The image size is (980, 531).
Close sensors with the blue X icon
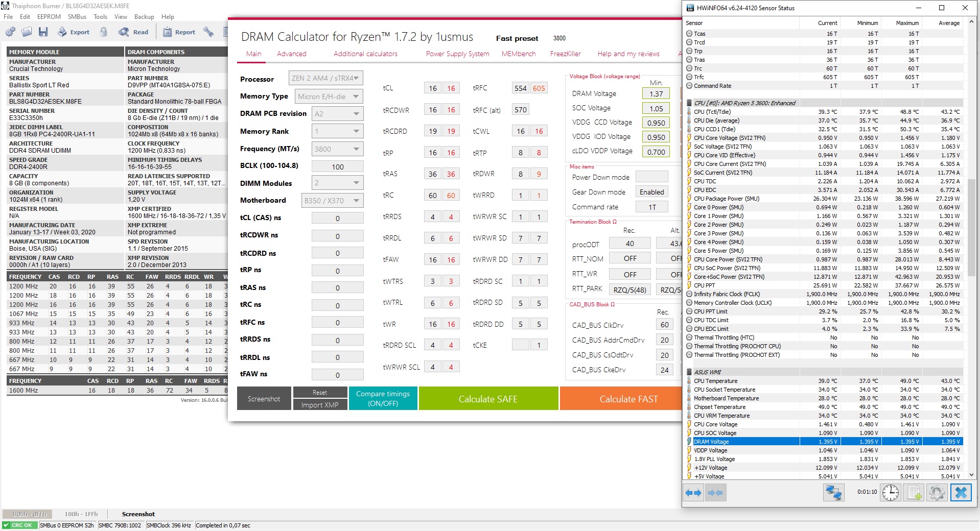(961, 493)
